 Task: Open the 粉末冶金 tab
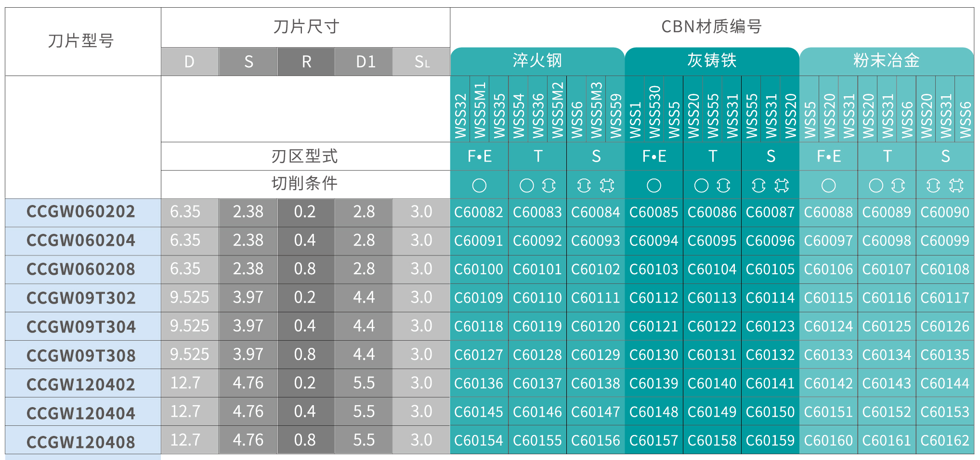pyautogui.click(x=886, y=61)
